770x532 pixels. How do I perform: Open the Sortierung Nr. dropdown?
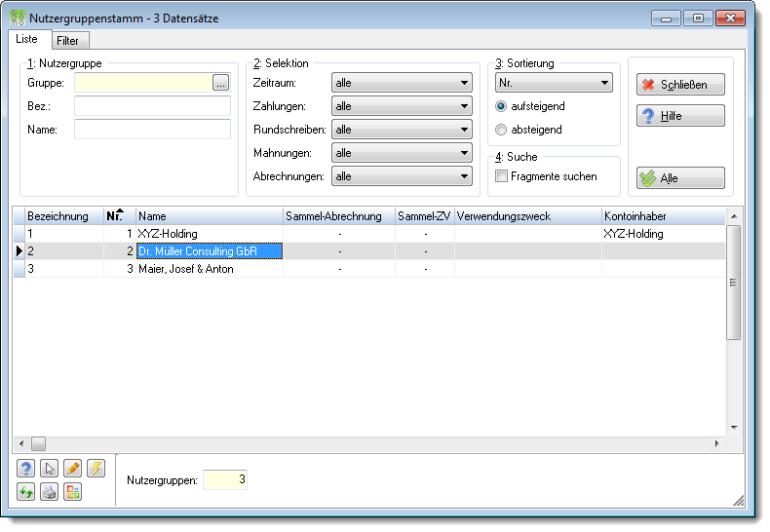[554, 83]
